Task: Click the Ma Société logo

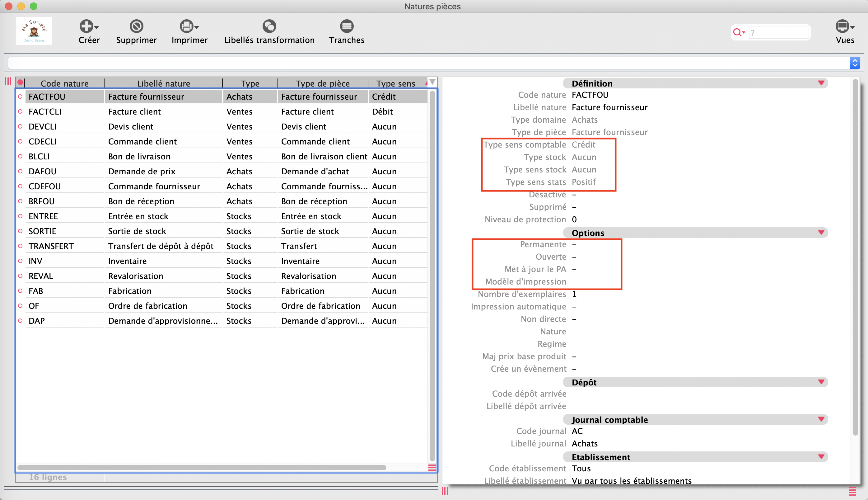Action: (34, 31)
